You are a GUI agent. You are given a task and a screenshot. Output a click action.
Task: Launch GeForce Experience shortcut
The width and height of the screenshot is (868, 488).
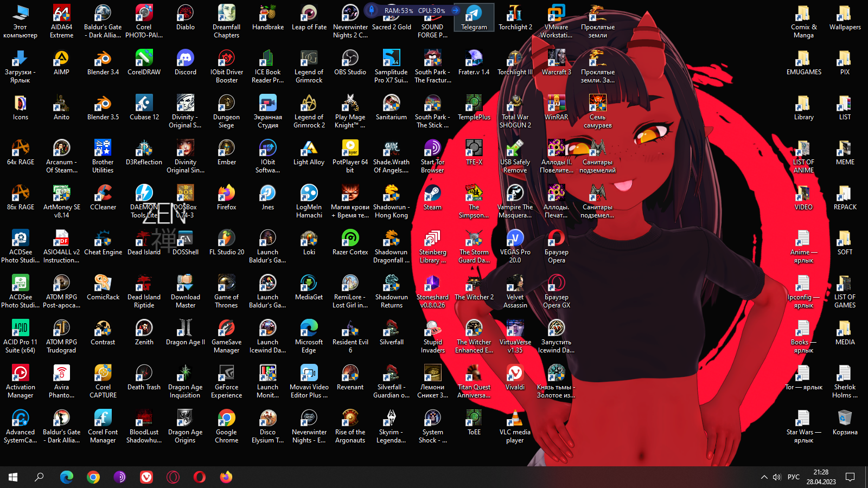coord(227,382)
